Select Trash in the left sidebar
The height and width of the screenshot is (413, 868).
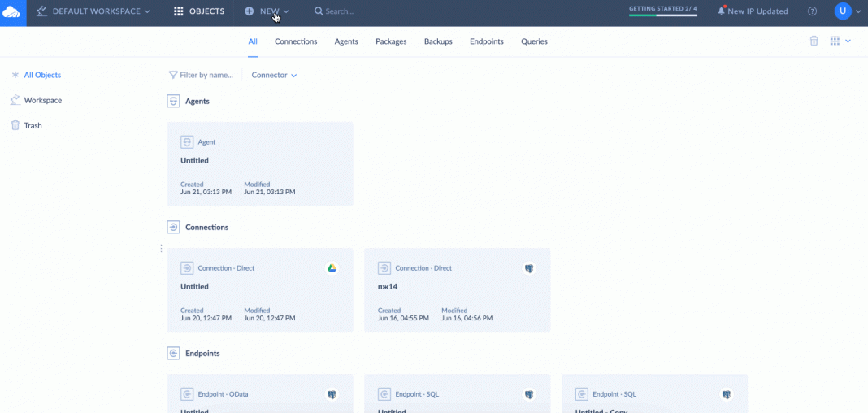point(33,125)
